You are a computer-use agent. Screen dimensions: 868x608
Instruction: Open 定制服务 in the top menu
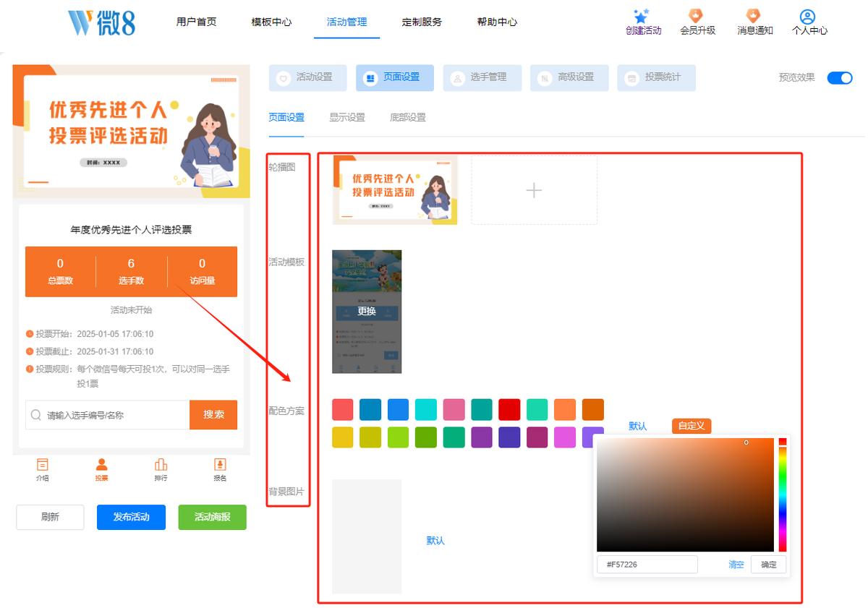tap(422, 22)
